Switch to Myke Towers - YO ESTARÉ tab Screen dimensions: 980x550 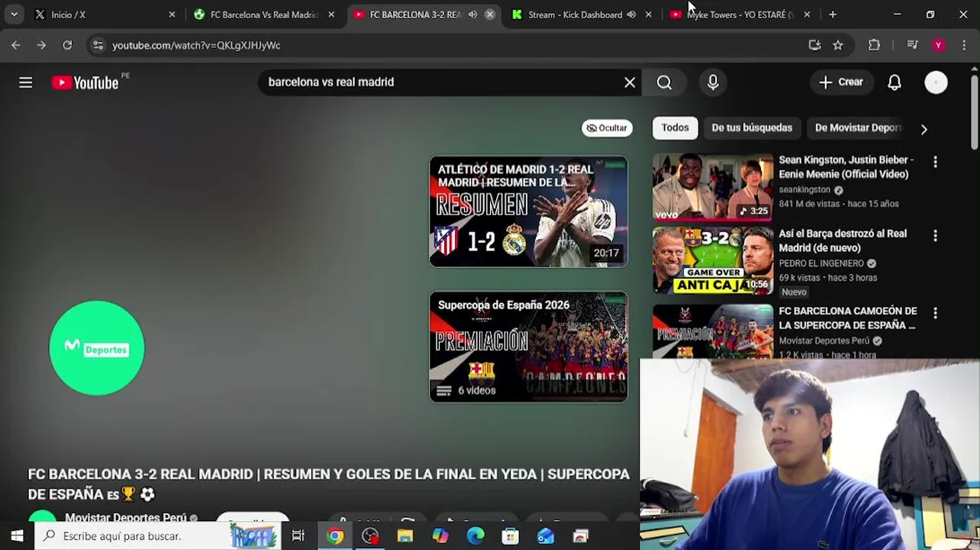[739, 15]
